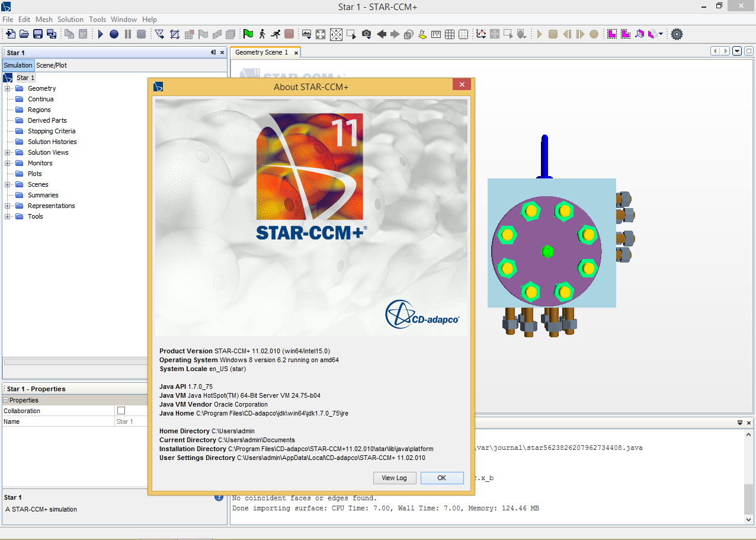Click the magenta plane section icon
This screenshot has height=540, width=756.
point(639,34)
